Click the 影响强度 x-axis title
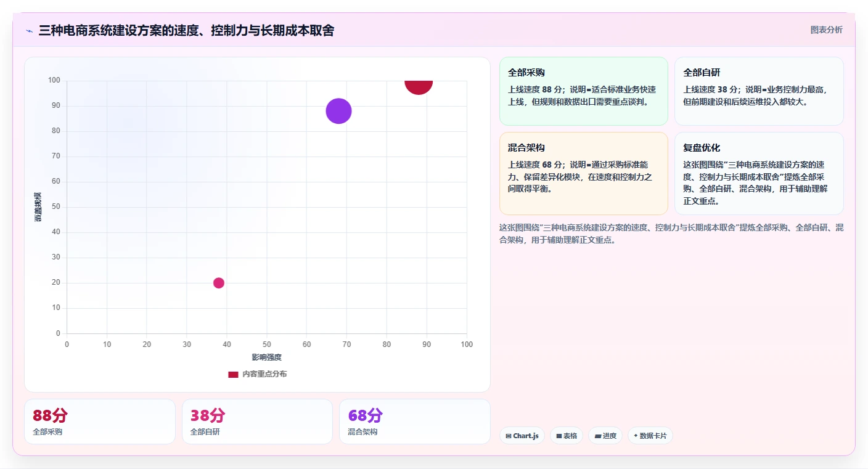This screenshot has height=469, width=868. point(266,357)
